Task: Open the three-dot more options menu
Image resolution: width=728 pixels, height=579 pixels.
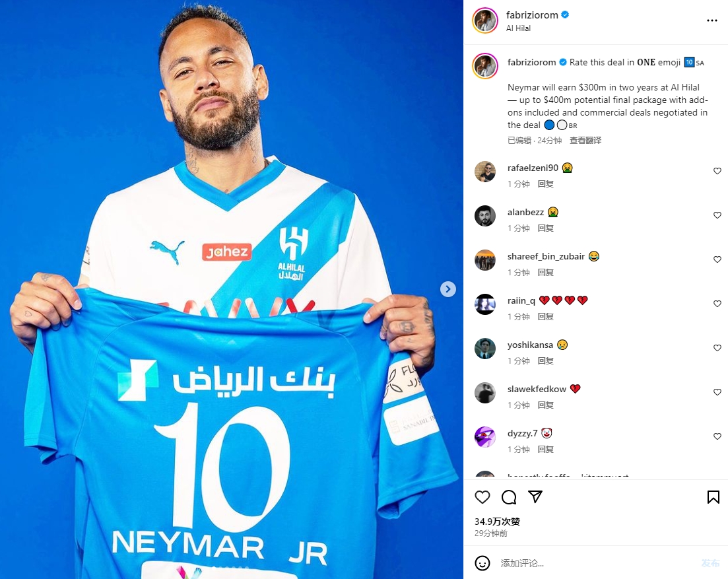Action: click(711, 20)
